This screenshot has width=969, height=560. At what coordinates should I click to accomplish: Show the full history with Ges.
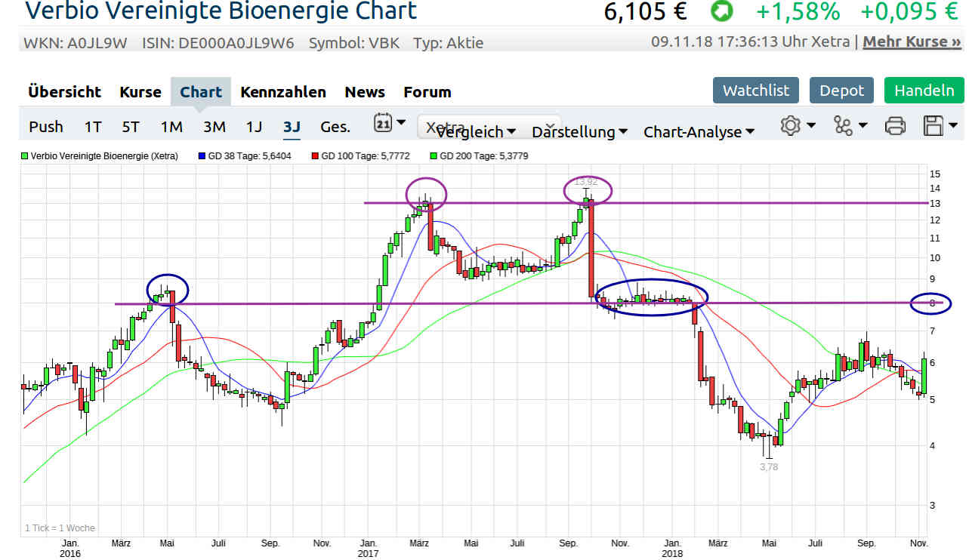pos(335,126)
